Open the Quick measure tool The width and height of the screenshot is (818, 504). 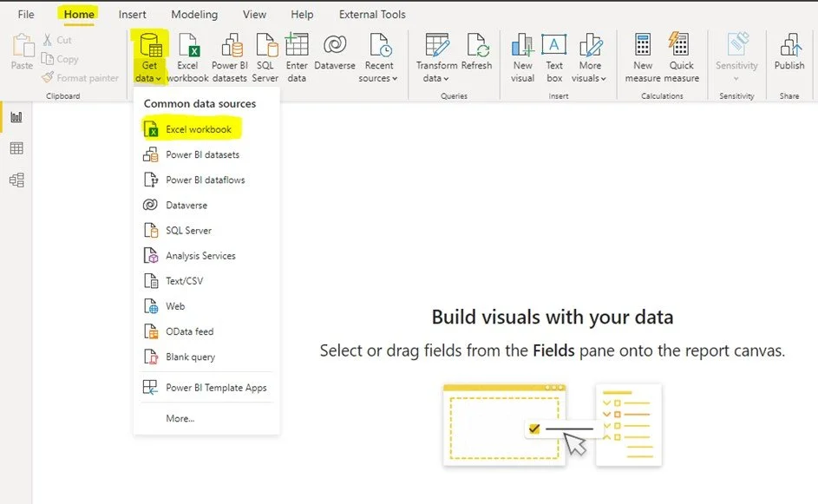[681, 57]
